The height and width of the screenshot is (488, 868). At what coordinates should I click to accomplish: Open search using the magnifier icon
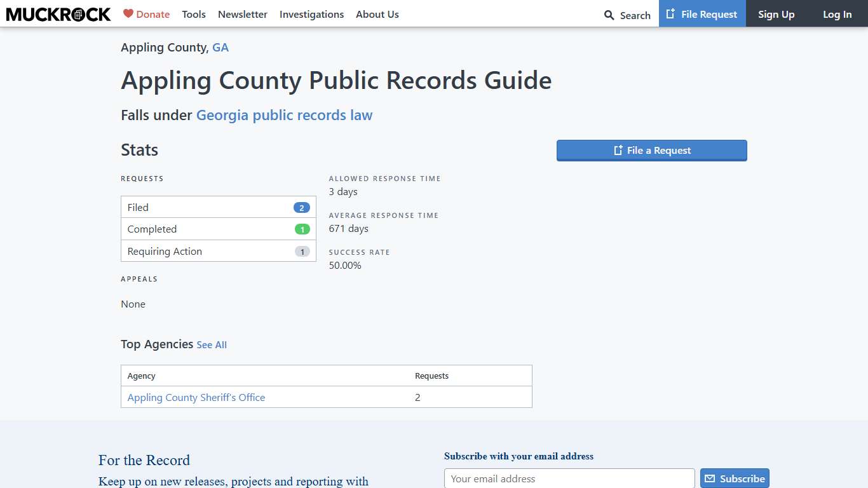pyautogui.click(x=609, y=15)
